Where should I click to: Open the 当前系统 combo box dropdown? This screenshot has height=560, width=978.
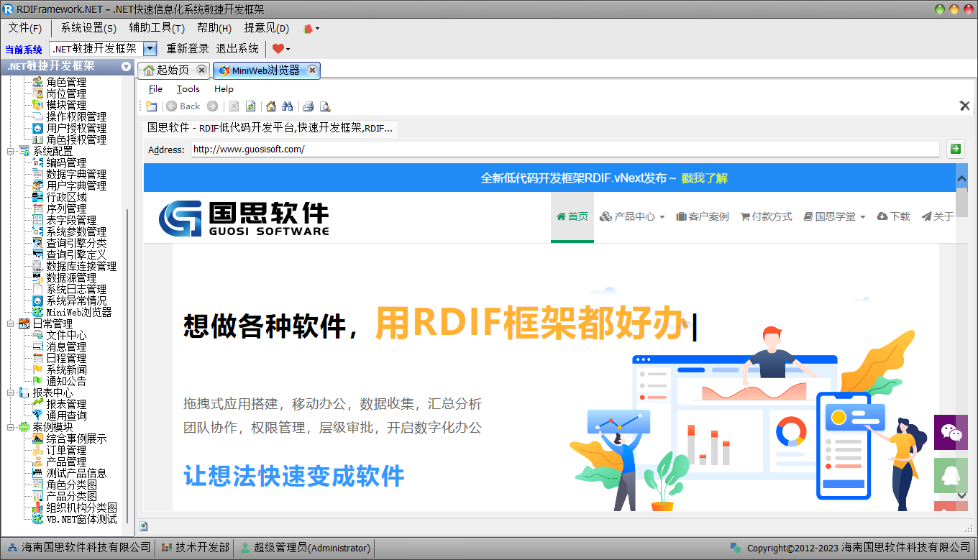coord(150,49)
